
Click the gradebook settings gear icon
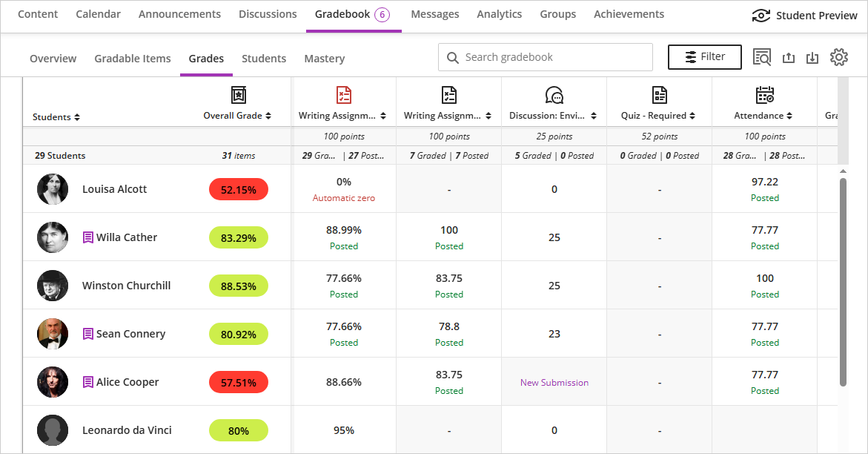[x=838, y=57]
